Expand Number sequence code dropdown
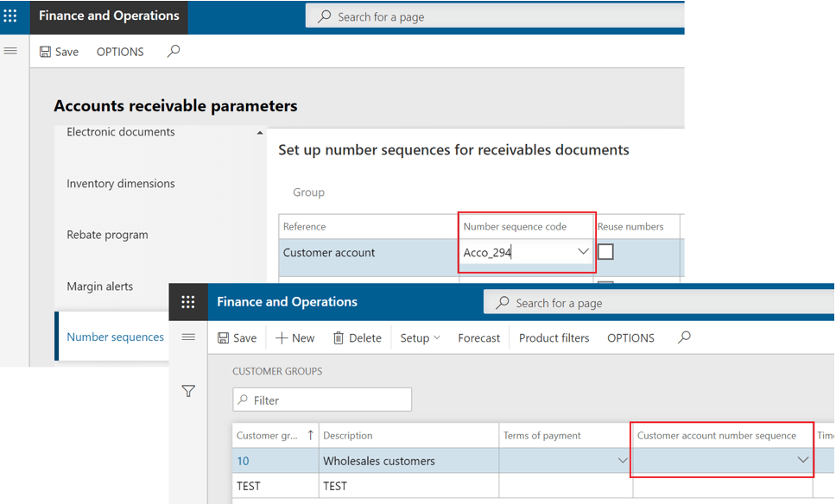Screen dimensions: 836x504 coord(583,252)
